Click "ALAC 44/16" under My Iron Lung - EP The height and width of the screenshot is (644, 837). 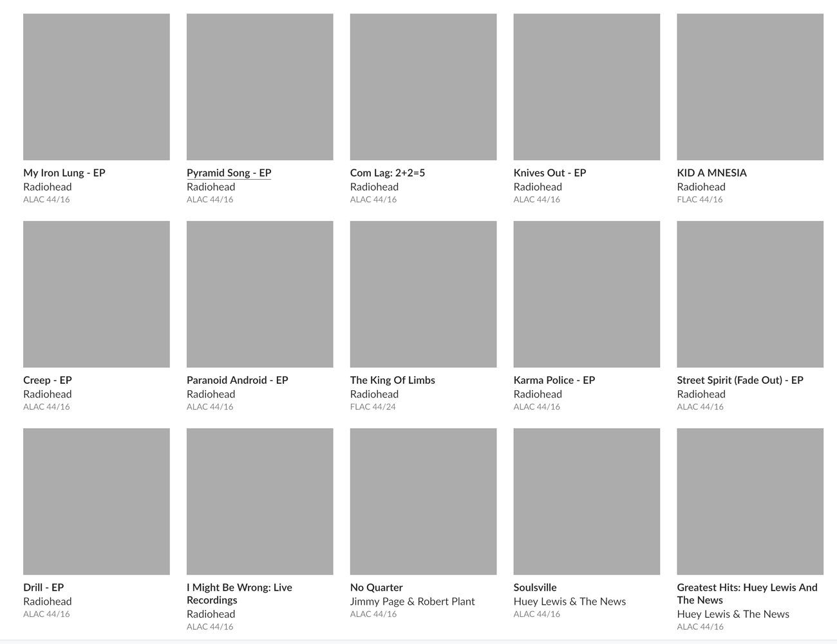[x=47, y=200]
